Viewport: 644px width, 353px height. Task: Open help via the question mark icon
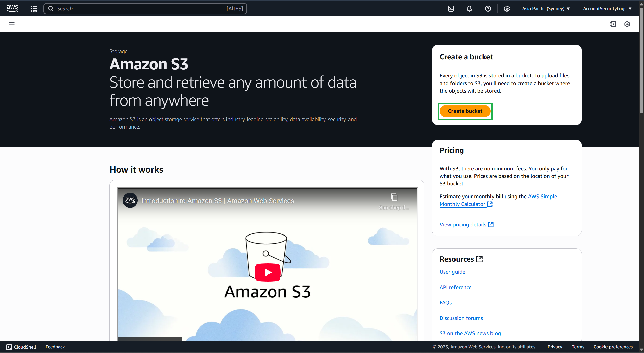tap(488, 8)
